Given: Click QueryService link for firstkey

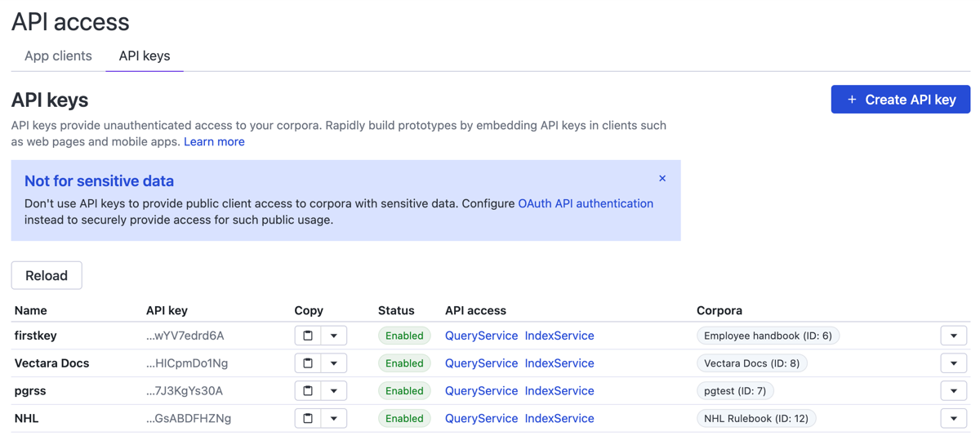Looking at the screenshot, I should pos(481,336).
